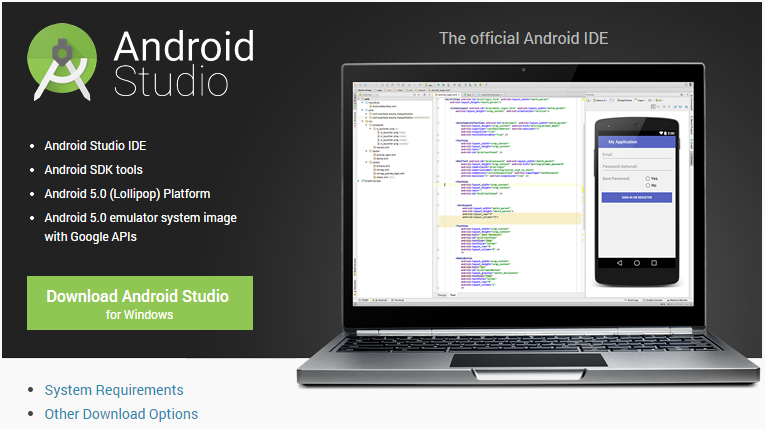Click the "Android SDK tools" bullet text
The width and height of the screenshot is (765, 429).
pos(94,170)
